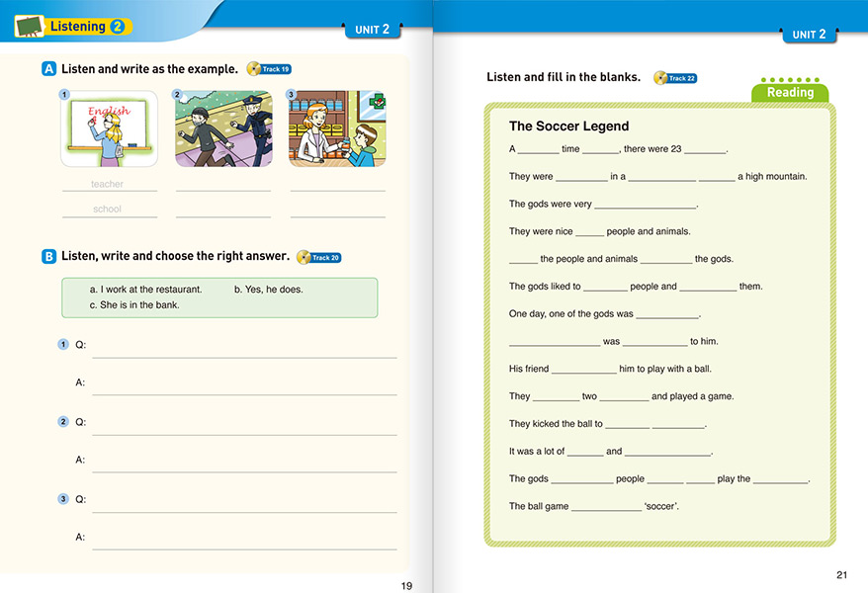Image resolution: width=868 pixels, height=593 pixels.
Task: Click the number 2 circle beside the second Q
Action: [x=63, y=421]
